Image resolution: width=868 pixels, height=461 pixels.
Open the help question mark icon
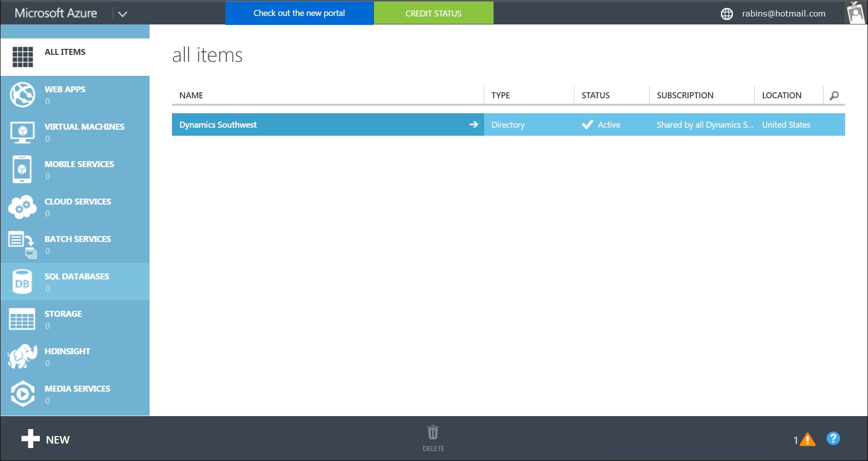point(833,439)
